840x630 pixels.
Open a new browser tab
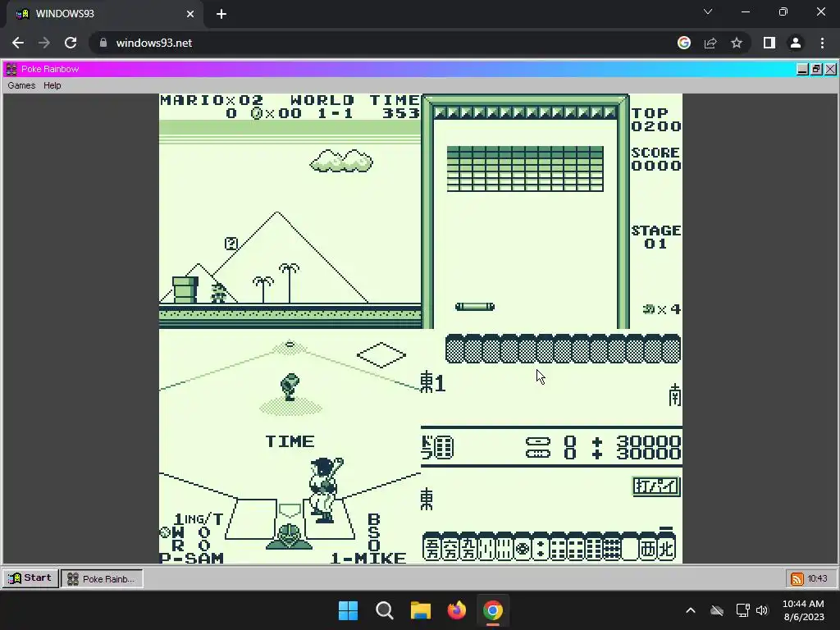(x=221, y=14)
